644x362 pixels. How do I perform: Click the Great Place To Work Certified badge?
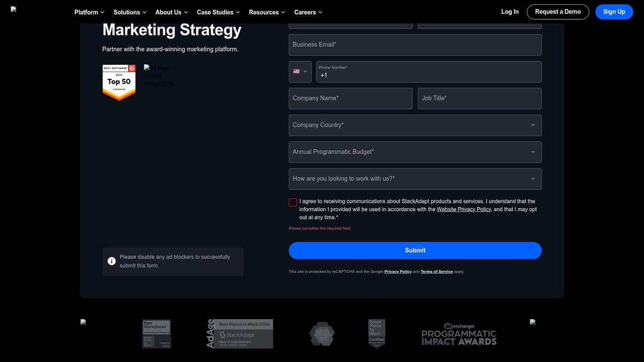click(x=376, y=334)
